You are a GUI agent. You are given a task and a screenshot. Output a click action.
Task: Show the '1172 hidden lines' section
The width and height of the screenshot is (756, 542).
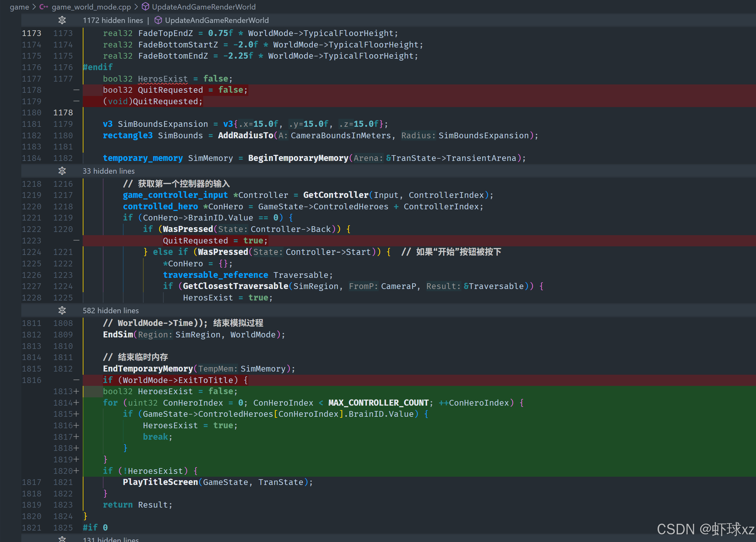point(113,20)
